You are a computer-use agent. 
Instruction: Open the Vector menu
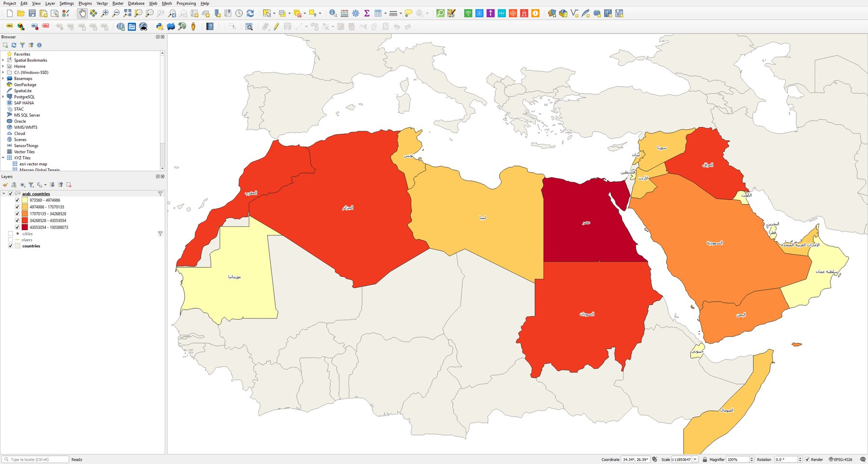[x=102, y=3]
